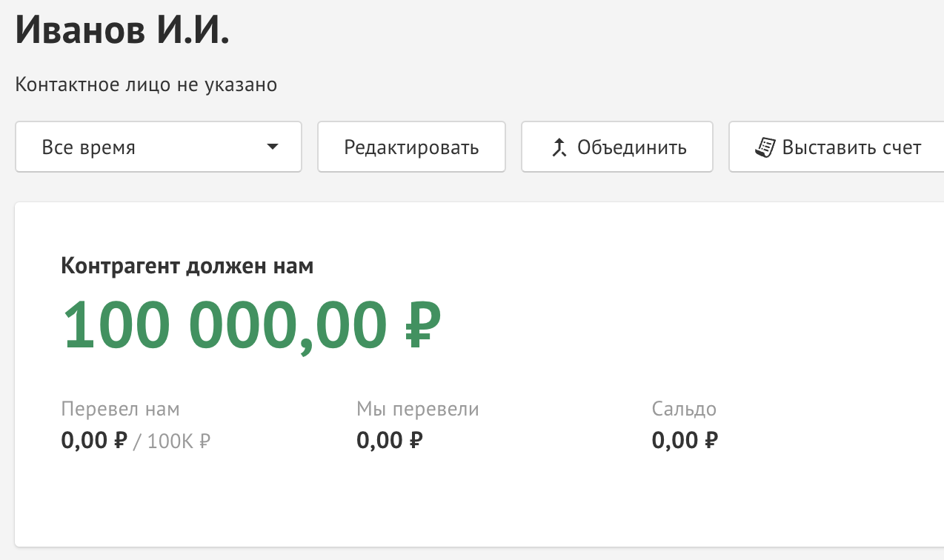The image size is (944, 560).
Task: Click the Перевел нам label
Action: pyautogui.click(x=120, y=409)
